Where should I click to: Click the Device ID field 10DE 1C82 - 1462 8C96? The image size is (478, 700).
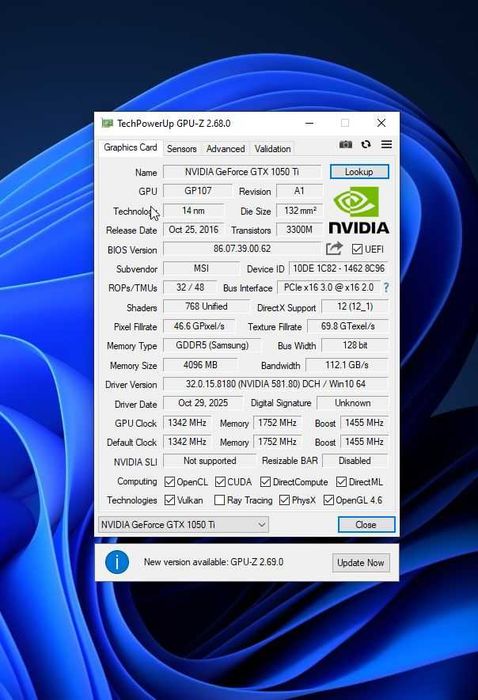(x=338, y=268)
